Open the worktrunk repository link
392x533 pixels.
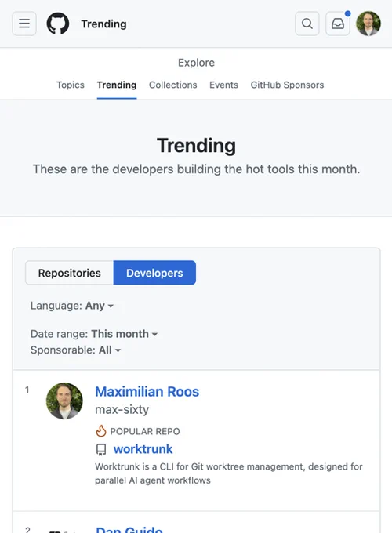coord(143,449)
